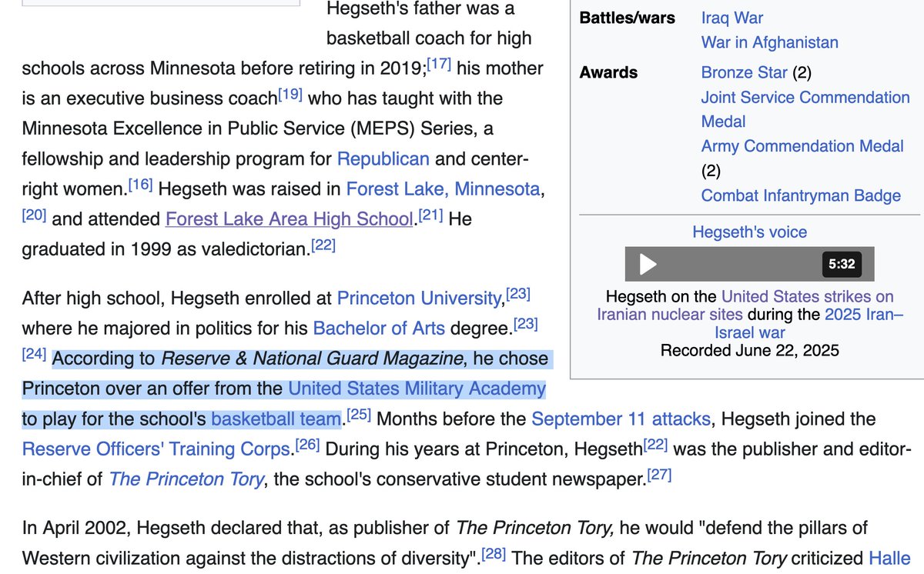Jump to citation [23] after Bachelor of Arts degree
Viewport: 924px width, 574px height.
pyautogui.click(x=526, y=325)
